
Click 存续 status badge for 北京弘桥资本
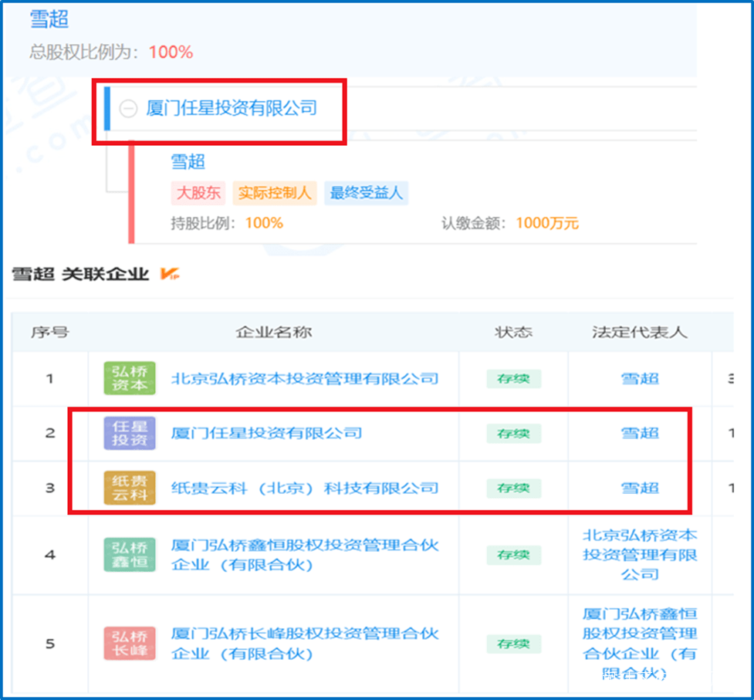pos(513,379)
